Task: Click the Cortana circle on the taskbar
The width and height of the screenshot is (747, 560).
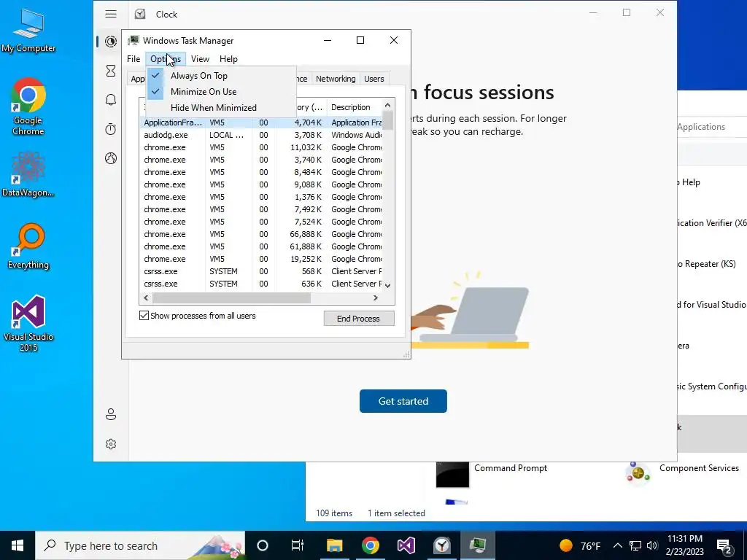Action: (263, 545)
